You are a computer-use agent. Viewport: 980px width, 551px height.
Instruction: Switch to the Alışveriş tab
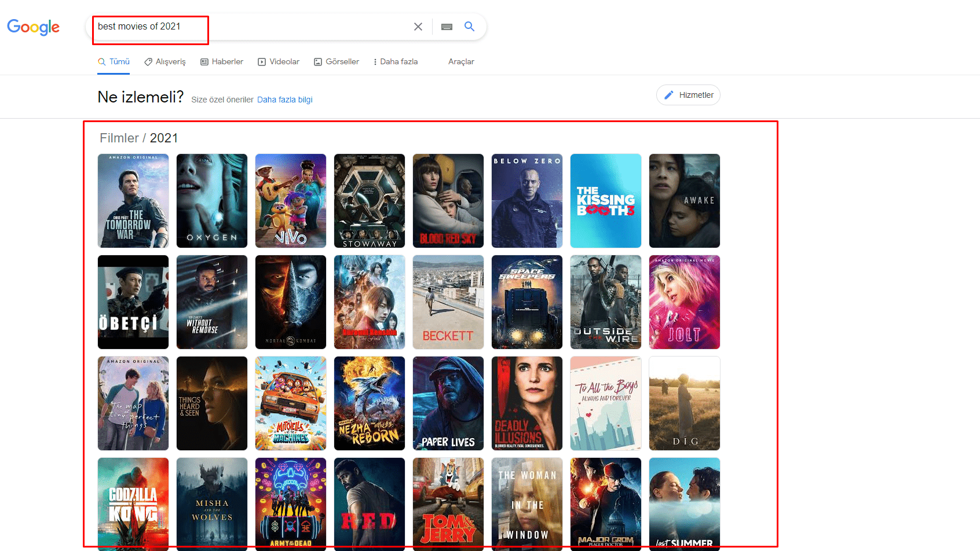tap(165, 62)
